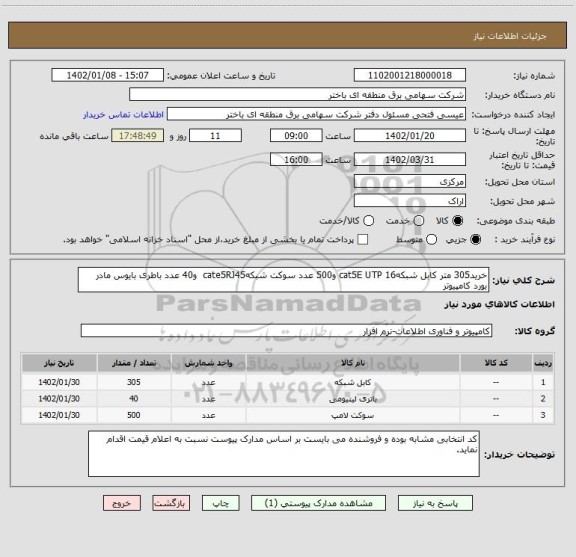Click the واحد شمارش column header
The height and width of the screenshot is (557, 576).
pyautogui.click(x=208, y=363)
